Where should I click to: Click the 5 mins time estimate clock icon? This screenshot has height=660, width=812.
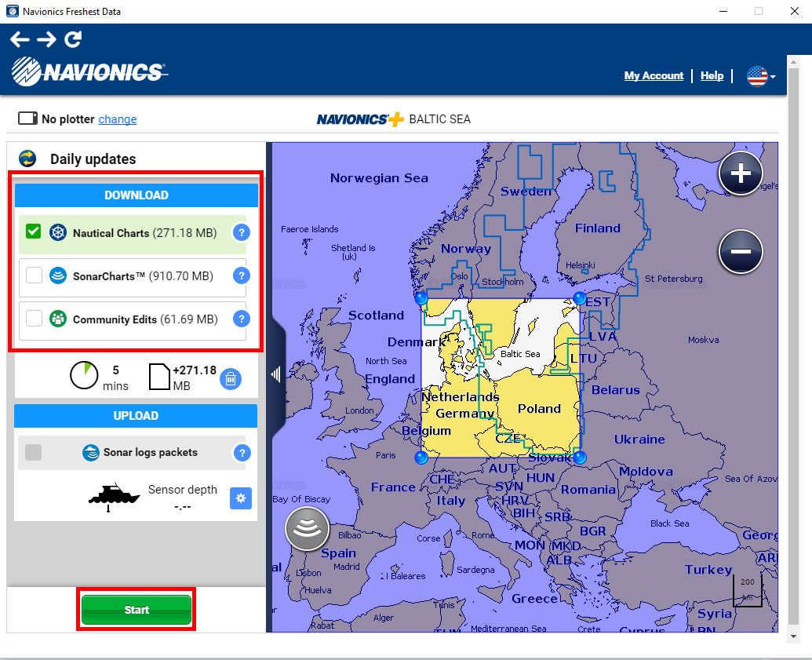84,376
